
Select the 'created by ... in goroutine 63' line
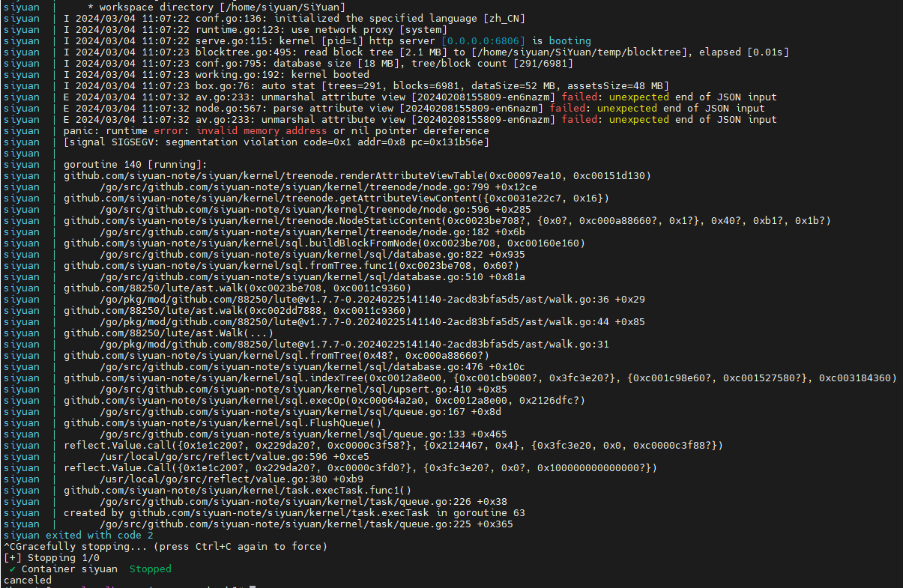tap(294, 512)
